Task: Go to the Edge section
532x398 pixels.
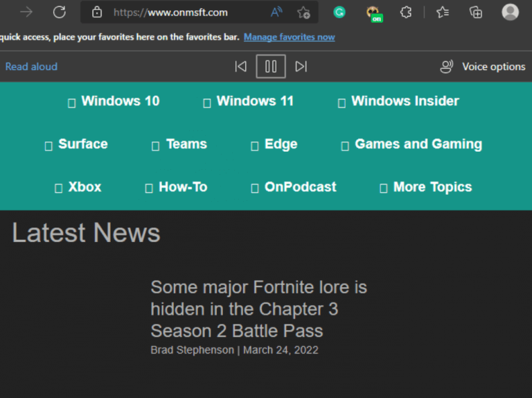Action: tap(274, 144)
